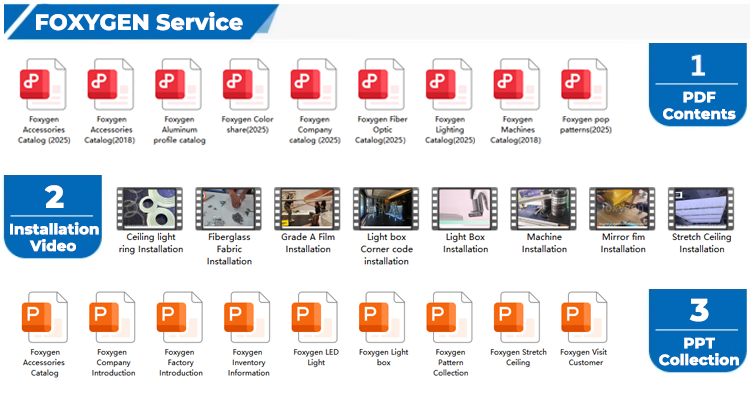Open Mirror film Installation video thumbnail
Screen dimensions: 750x400
click(622, 208)
